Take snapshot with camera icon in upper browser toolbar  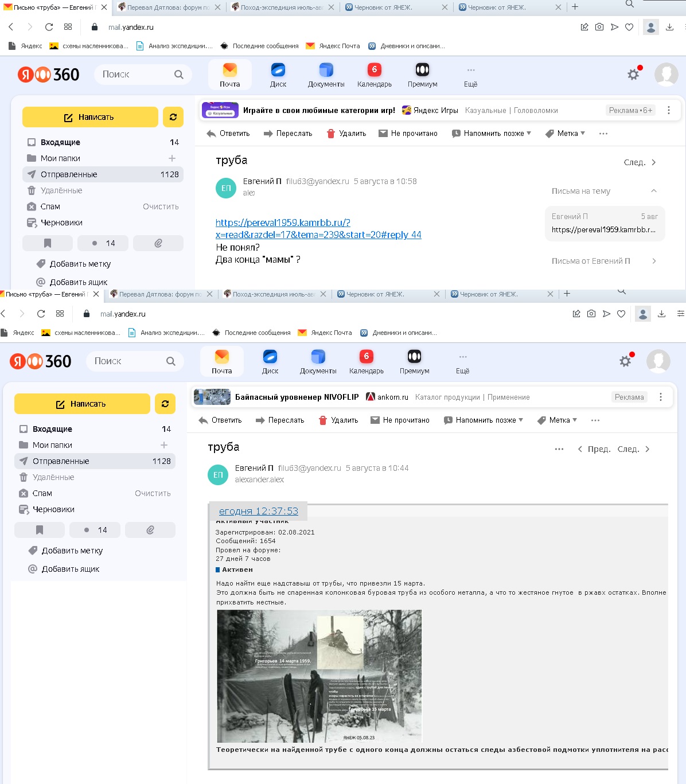click(599, 27)
